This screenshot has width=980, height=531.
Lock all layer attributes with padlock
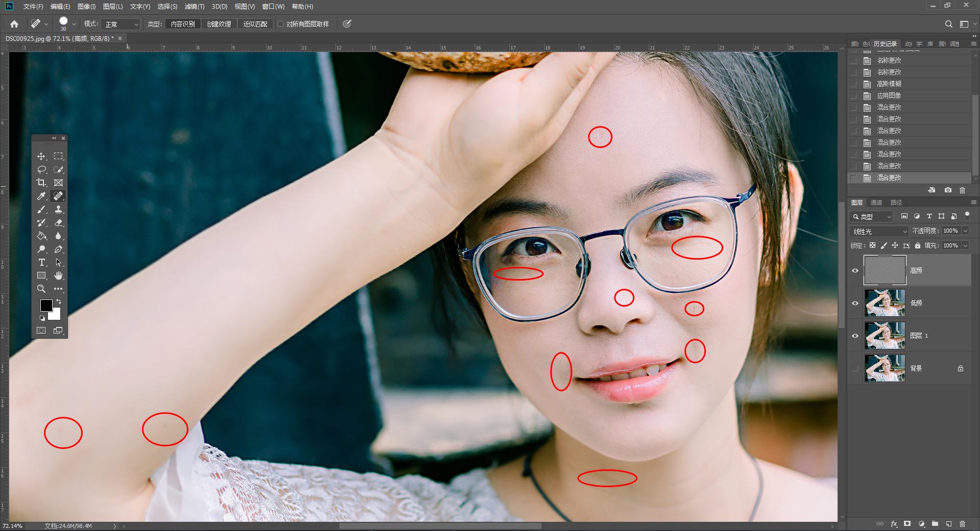pos(918,245)
